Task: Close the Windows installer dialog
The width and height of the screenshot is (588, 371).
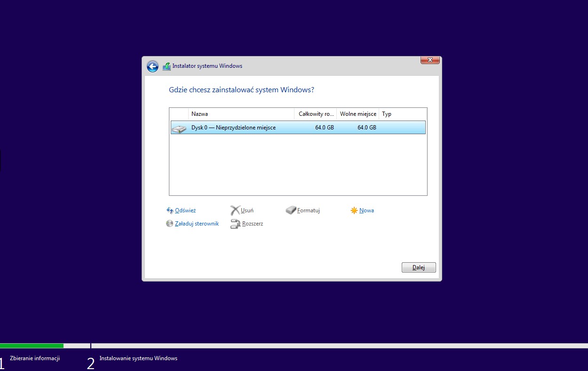Action: [429, 60]
